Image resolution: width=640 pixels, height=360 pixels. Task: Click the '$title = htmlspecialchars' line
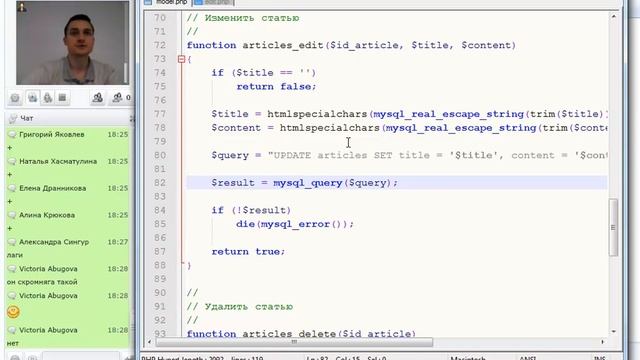(x=409, y=114)
